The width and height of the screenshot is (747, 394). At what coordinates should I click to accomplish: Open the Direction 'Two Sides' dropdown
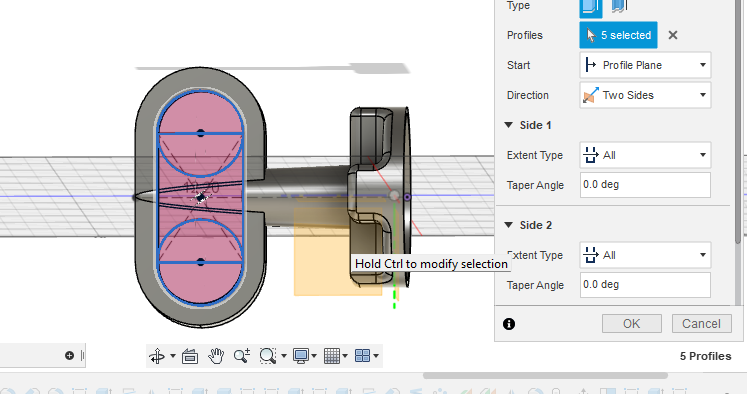pos(645,95)
